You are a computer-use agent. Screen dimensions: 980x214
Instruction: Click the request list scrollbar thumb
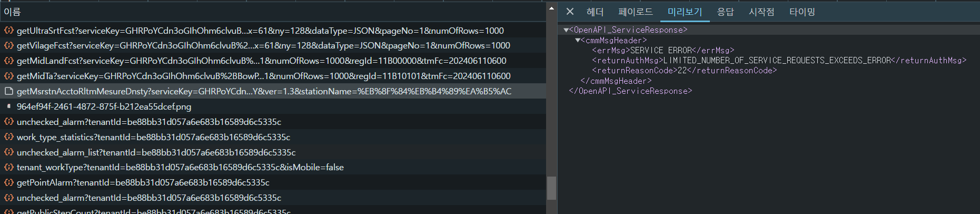[551, 188]
